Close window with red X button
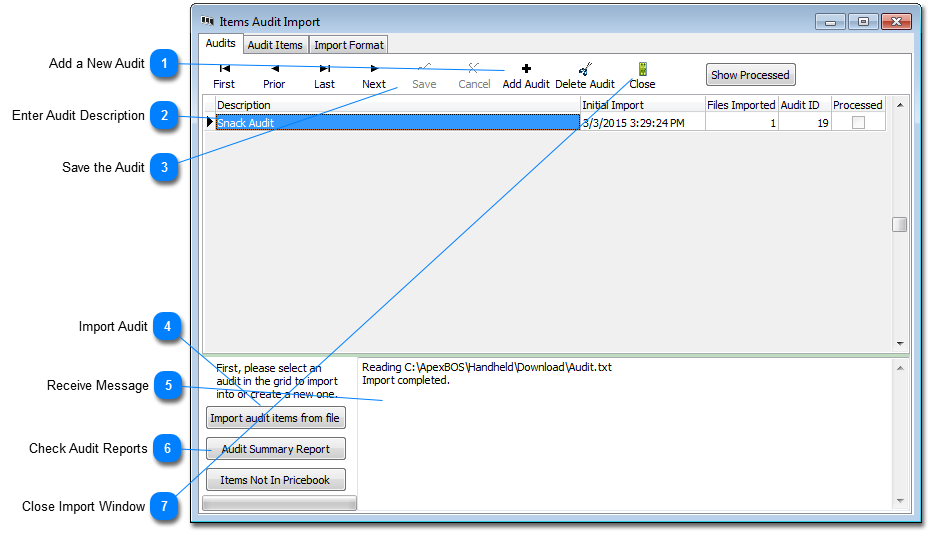This screenshot has height=533, width=930. tap(896, 22)
